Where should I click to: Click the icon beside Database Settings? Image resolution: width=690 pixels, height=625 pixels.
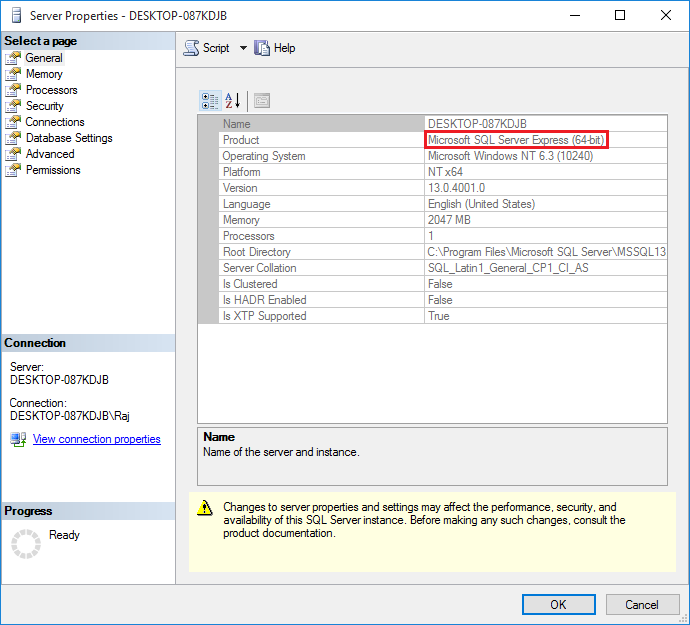[13, 138]
